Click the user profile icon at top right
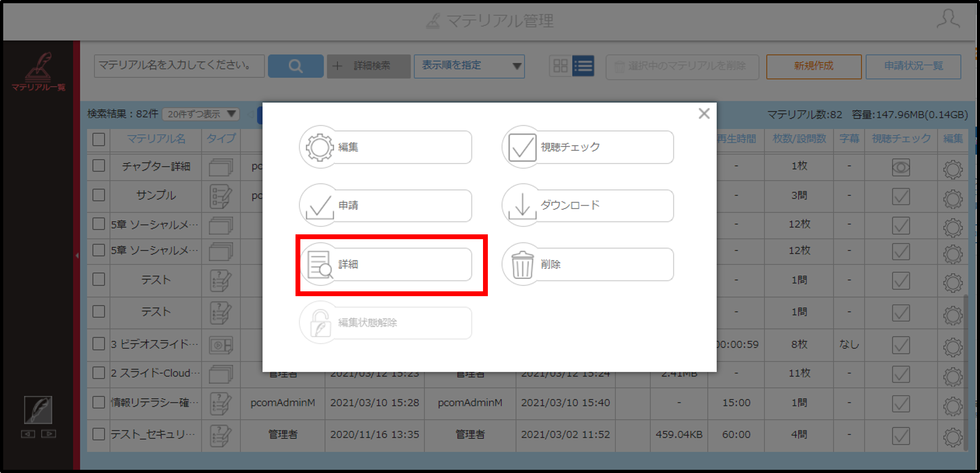This screenshot has width=980, height=473. 948,19
